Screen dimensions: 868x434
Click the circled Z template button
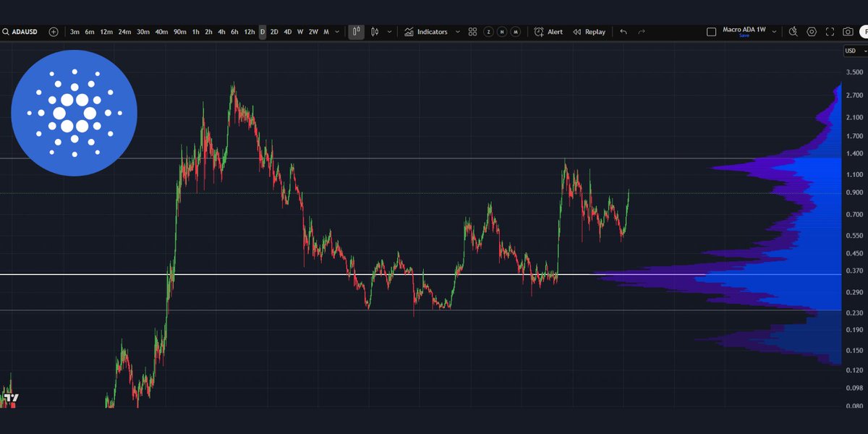point(489,32)
